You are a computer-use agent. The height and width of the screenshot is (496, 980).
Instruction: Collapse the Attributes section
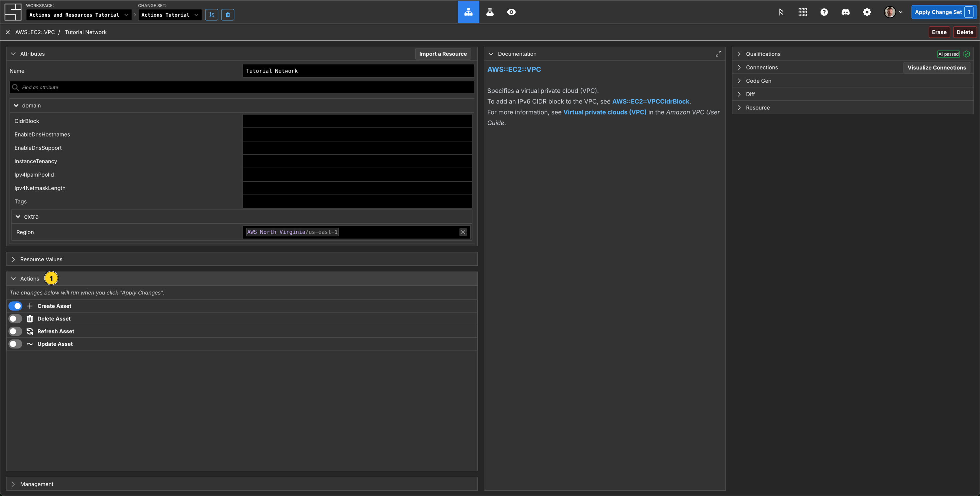click(x=13, y=54)
